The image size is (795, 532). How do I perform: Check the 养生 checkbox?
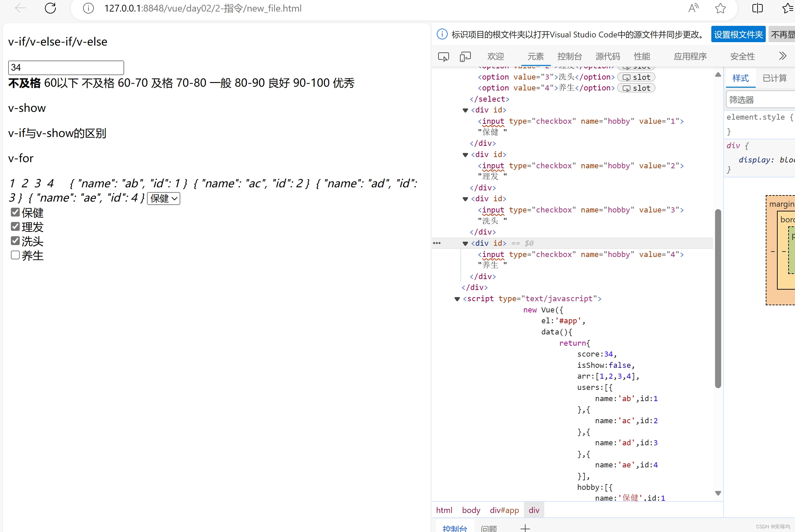click(x=15, y=255)
